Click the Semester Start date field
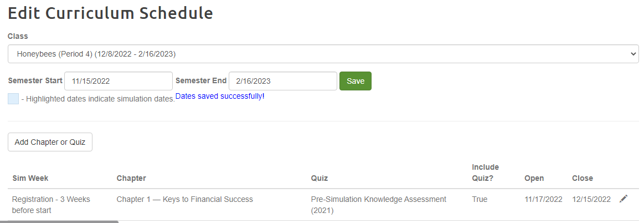This screenshot has width=644, height=223. 119,81
